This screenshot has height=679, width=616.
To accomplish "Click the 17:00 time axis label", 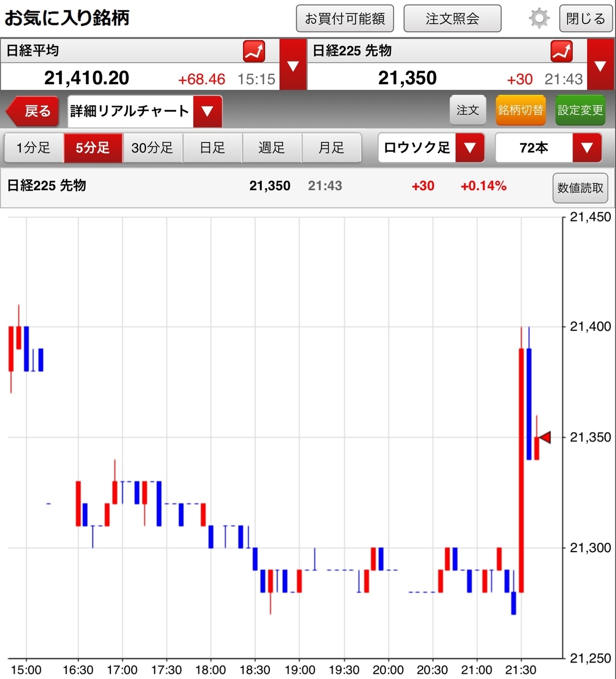I will [122, 671].
